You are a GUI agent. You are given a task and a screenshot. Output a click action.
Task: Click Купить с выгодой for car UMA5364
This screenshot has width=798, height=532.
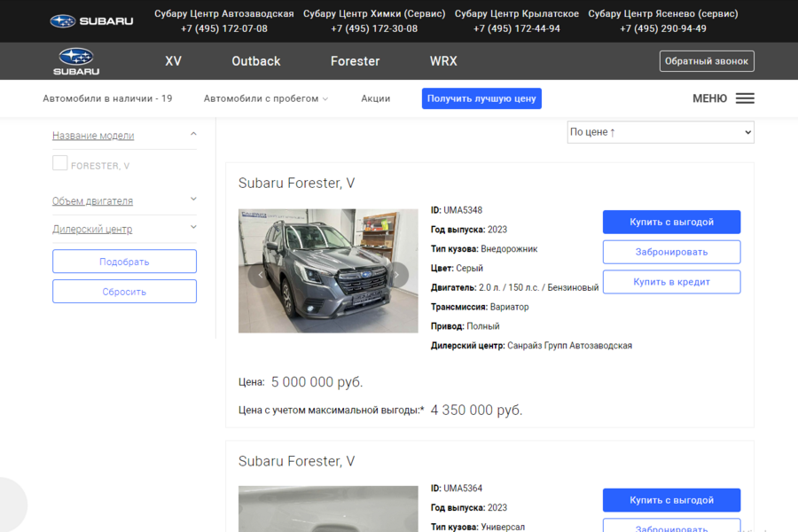(672, 500)
